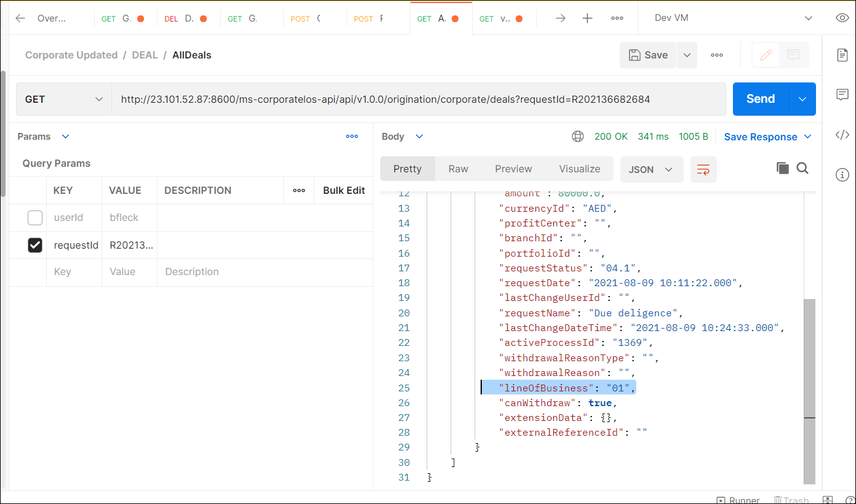
Task: Open Corporate Updated breadcrumb link
Action: click(x=71, y=55)
